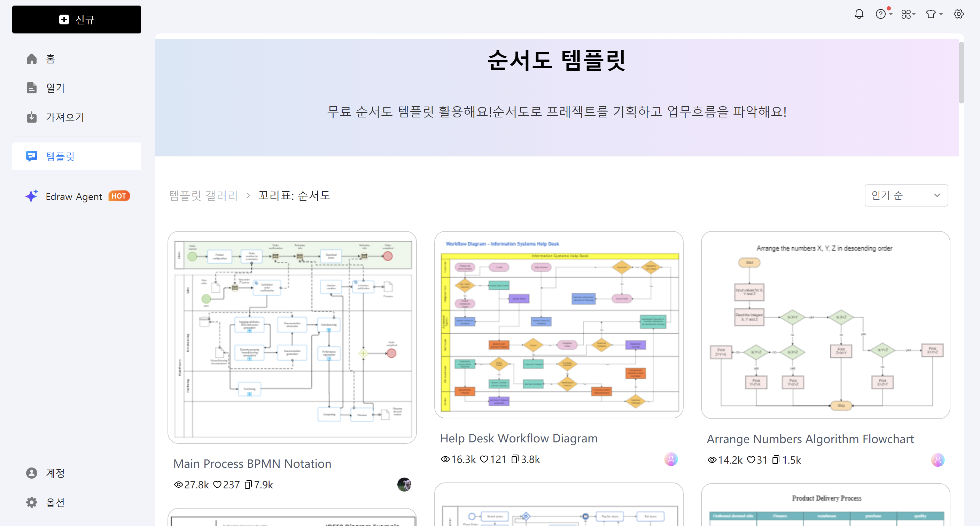Switch to the 템플릿 section
The image size is (980, 526).
[60, 156]
